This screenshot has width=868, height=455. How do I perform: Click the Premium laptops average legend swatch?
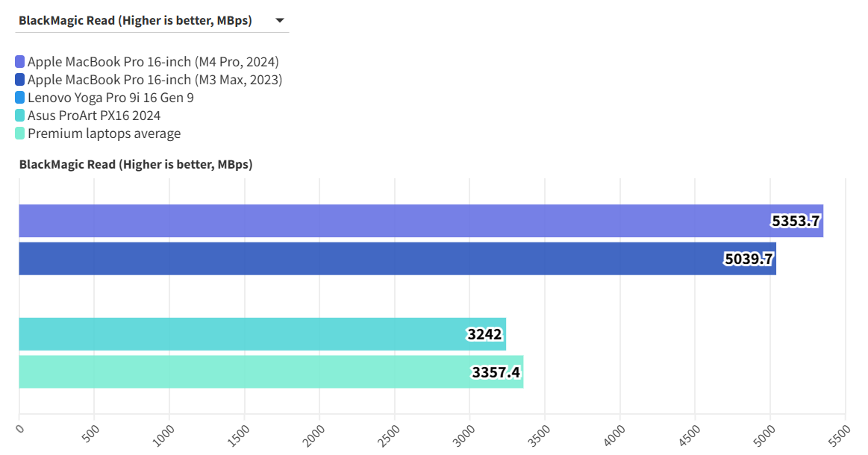click(x=19, y=134)
